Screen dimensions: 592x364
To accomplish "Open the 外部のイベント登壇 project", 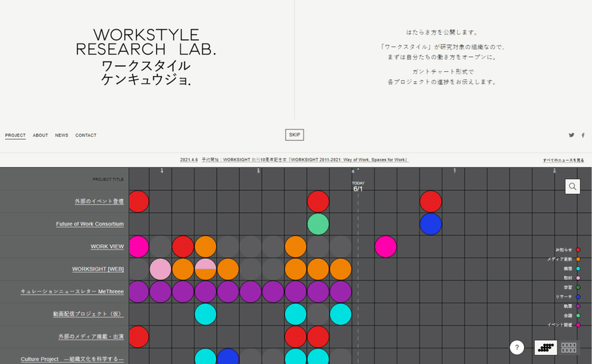I will (x=99, y=201).
